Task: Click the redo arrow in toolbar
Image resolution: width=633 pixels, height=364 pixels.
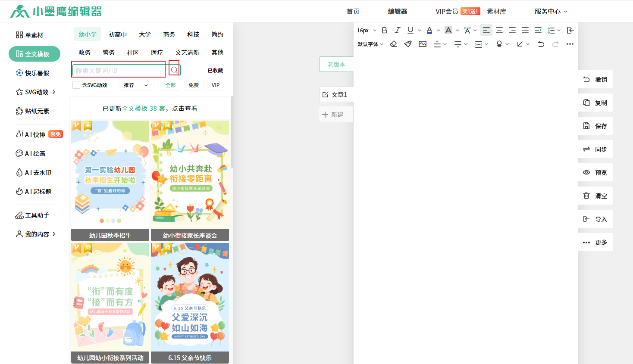Action: (555, 44)
